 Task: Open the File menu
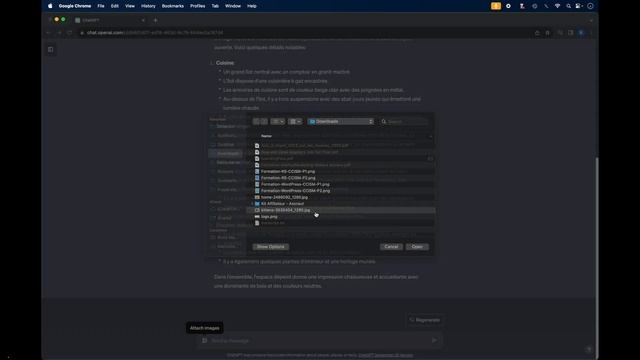101,6
